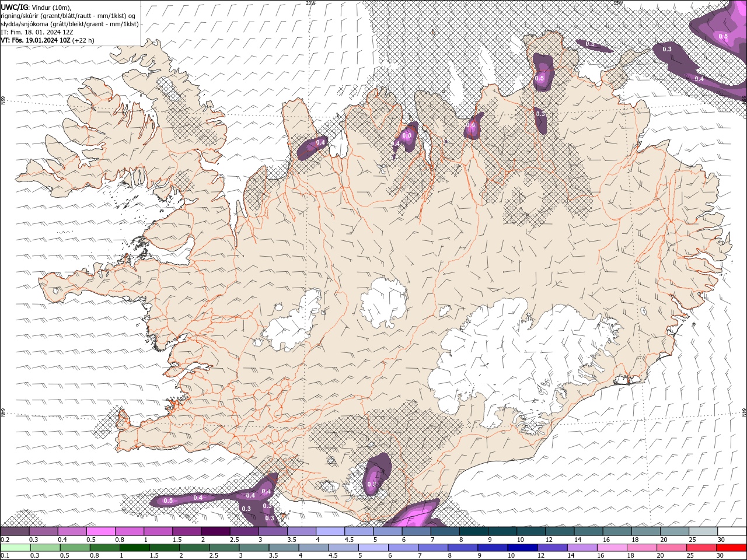Click the darkest purple 2–2.5 upper legend swatch
This screenshot has width=747, height=560.
tap(215, 531)
